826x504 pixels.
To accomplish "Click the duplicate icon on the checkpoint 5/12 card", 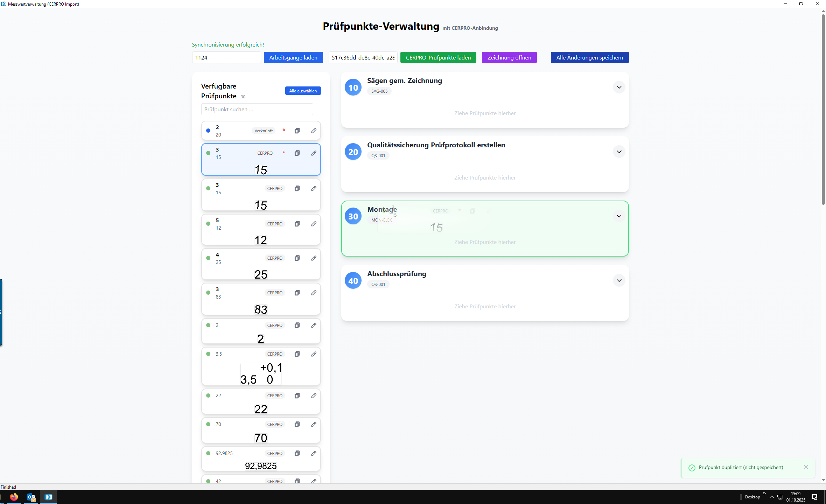I will point(297,224).
